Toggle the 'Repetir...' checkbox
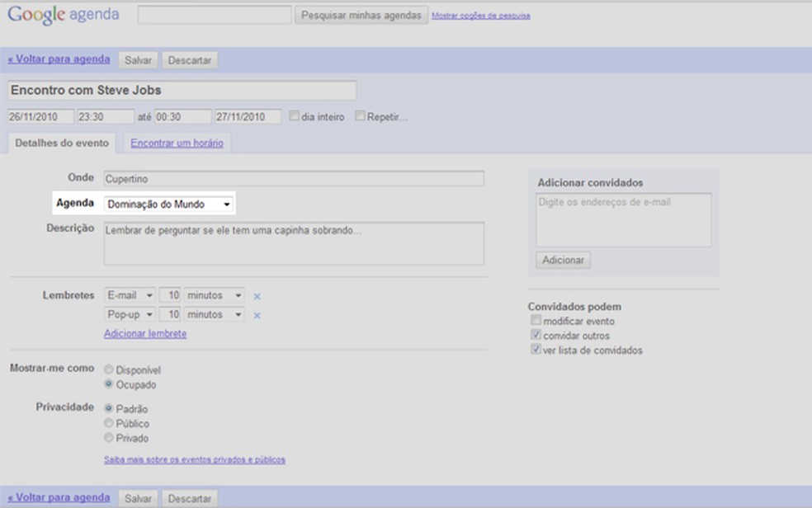 point(360,116)
